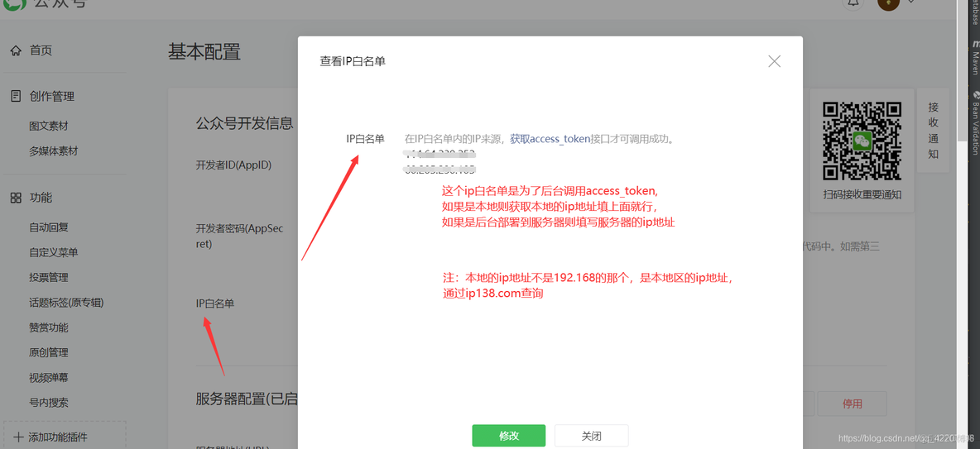Screen dimensions: 980x449
Task: Open 原创管理 in sidebar
Action: click(x=48, y=353)
